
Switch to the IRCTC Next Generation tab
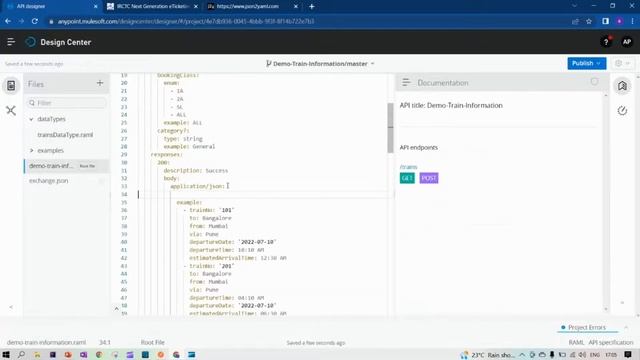pyautogui.click(x=152, y=7)
